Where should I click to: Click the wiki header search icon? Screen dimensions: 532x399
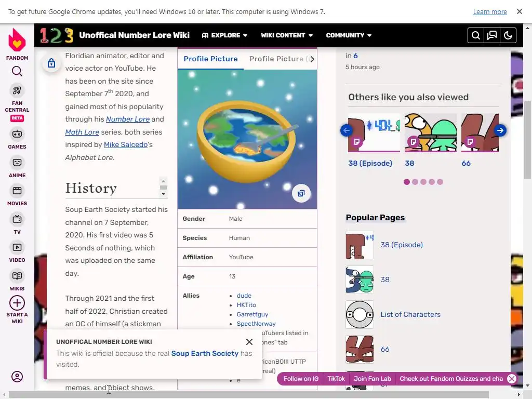[x=476, y=35]
